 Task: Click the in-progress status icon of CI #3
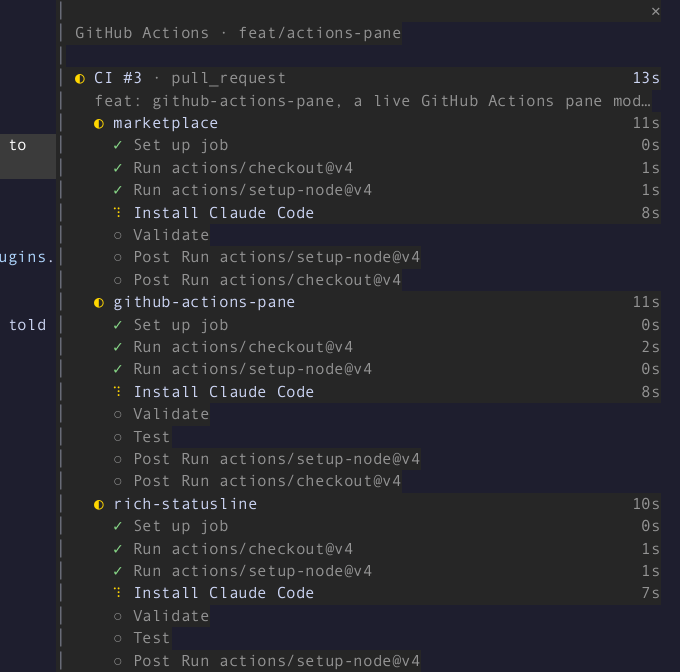80,79
